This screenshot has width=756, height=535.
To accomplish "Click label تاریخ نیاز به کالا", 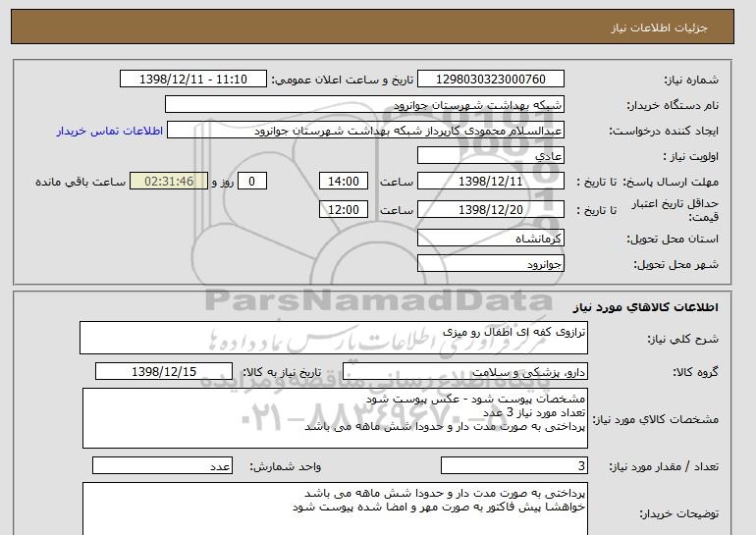I will 281,372.
